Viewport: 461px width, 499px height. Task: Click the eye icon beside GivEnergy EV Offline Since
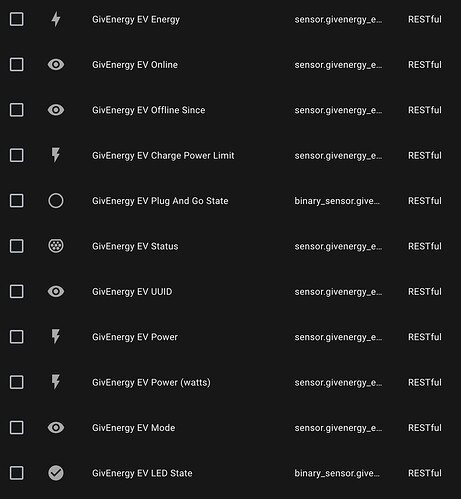pos(56,110)
